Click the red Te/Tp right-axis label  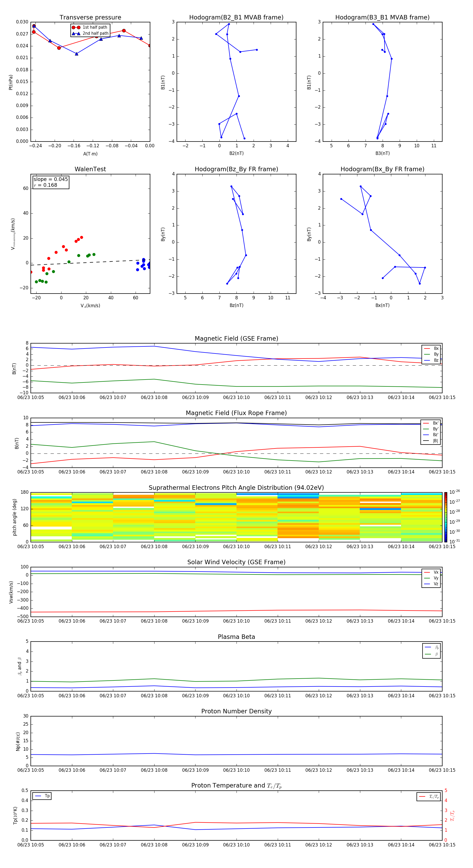[x=453, y=815]
